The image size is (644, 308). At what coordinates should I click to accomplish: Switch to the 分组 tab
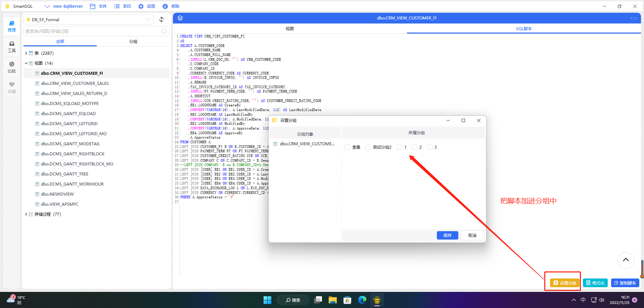(133, 42)
